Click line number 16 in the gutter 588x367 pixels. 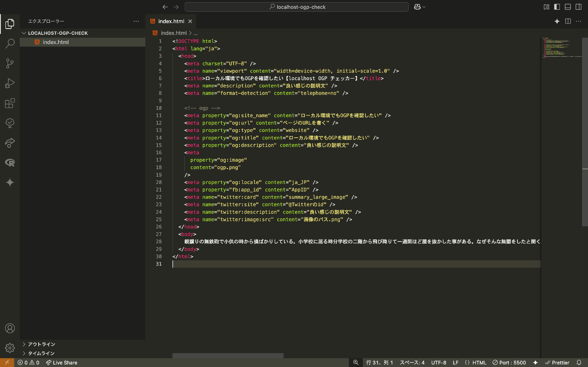[x=159, y=152]
